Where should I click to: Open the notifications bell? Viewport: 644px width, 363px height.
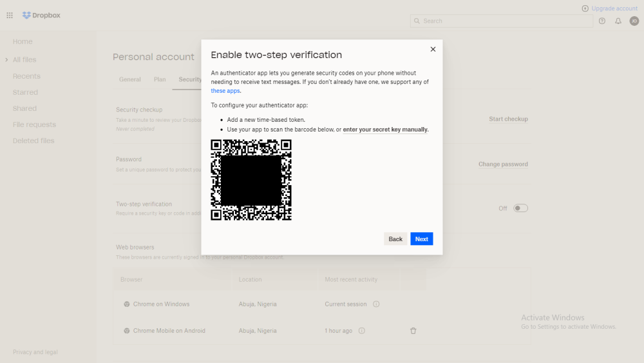[618, 21]
